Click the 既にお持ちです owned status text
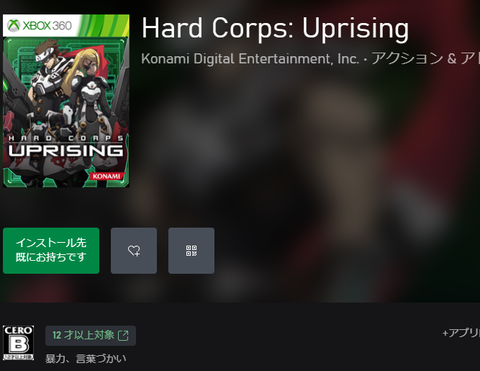The width and height of the screenshot is (480, 371). 51,257
